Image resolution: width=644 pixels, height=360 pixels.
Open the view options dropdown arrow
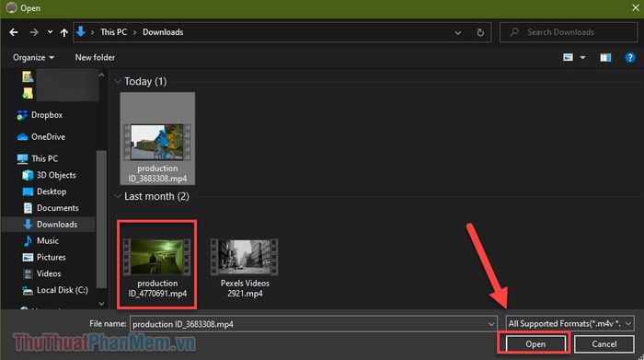point(582,57)
